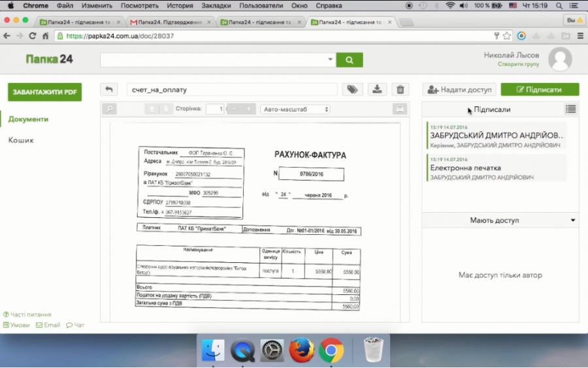Click the Николай Лысов user name
588x368 pixels.
point(511,55)
